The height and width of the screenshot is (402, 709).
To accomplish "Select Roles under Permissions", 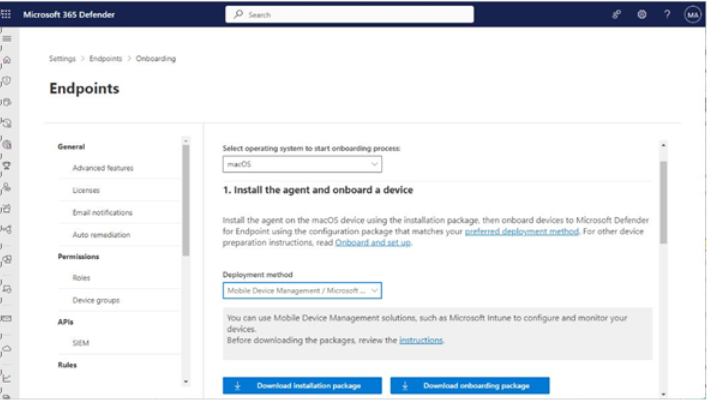I will click(81, 278).
